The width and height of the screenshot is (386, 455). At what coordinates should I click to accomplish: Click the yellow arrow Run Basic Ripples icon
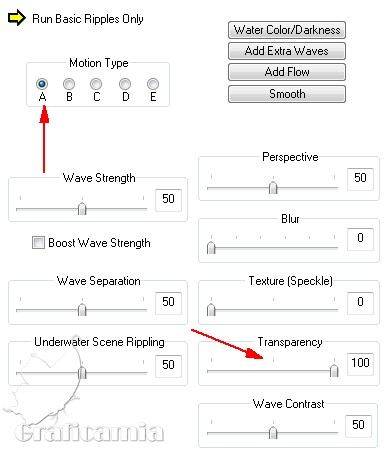click(x=17, y=18)
